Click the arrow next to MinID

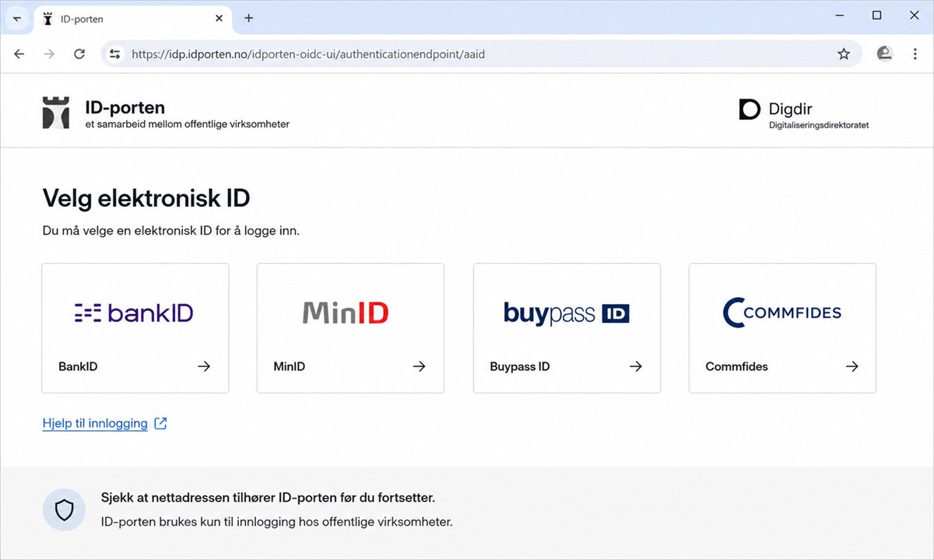420,366
